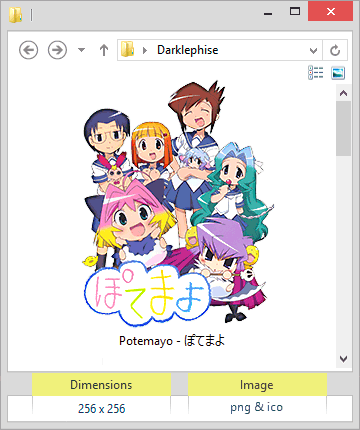Expand the breadcrumb arrow before Darklephise
360x430 pixels.
145,50
